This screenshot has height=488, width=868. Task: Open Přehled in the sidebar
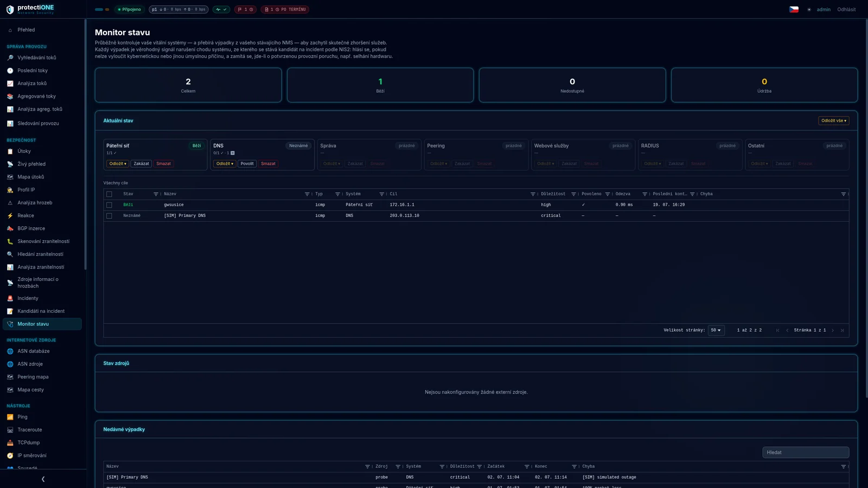click(x=42, y=30)
